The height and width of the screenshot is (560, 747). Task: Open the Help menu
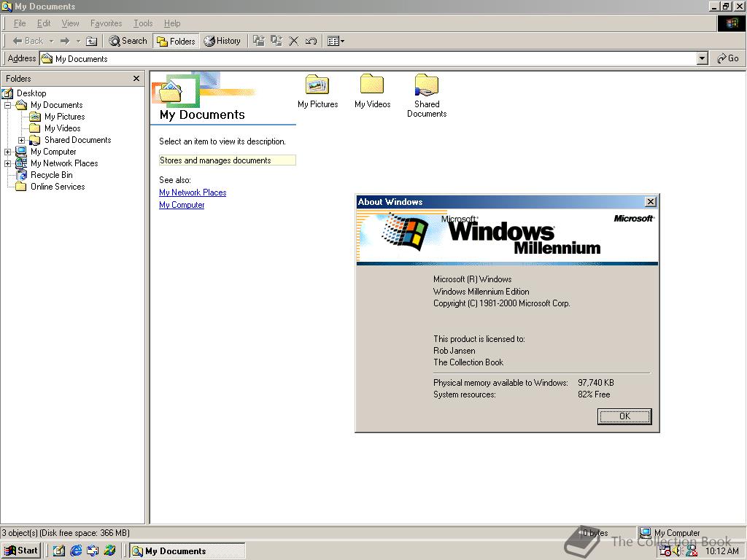[x=172, y=23]
